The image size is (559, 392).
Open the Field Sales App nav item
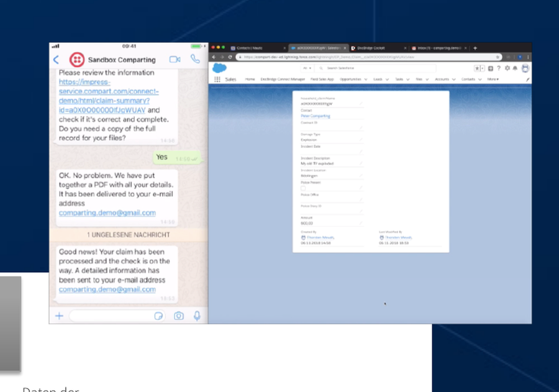pyautogui.click(x=322, y=79)
